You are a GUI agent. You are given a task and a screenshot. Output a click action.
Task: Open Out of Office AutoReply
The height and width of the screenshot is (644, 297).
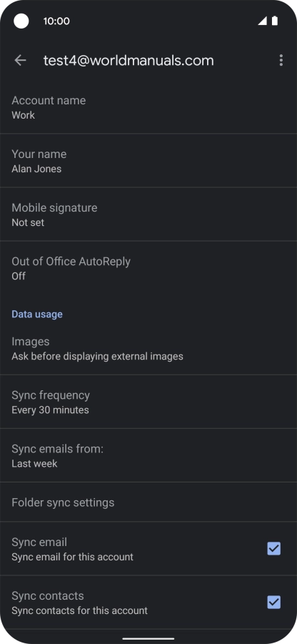coord(148,268)
